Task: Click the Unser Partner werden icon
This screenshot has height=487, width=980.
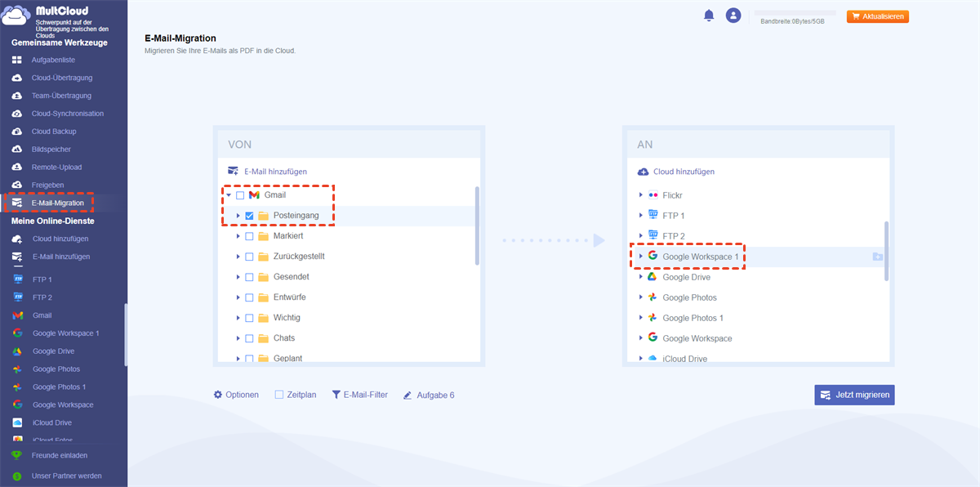Action: point(16,476)
